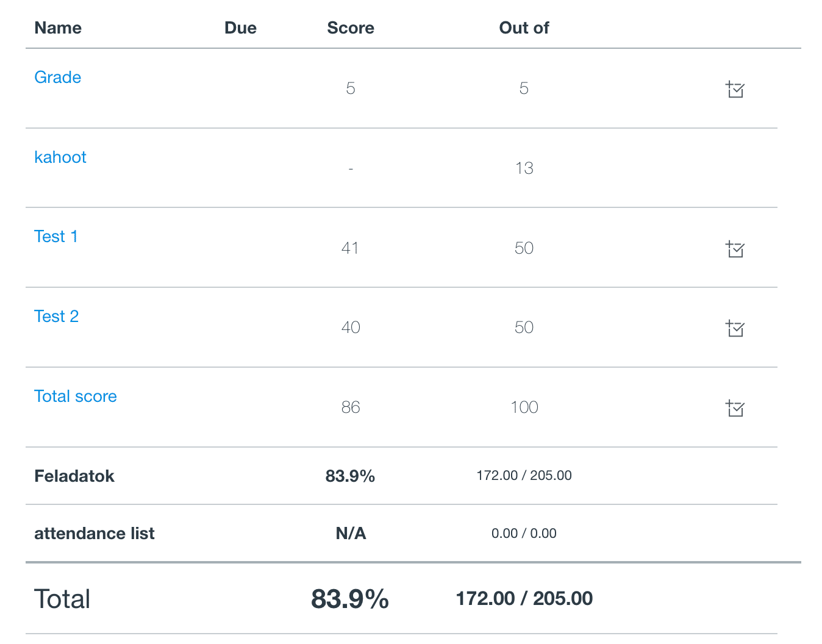Open the Grade assignment link

(x=58, y=77)
